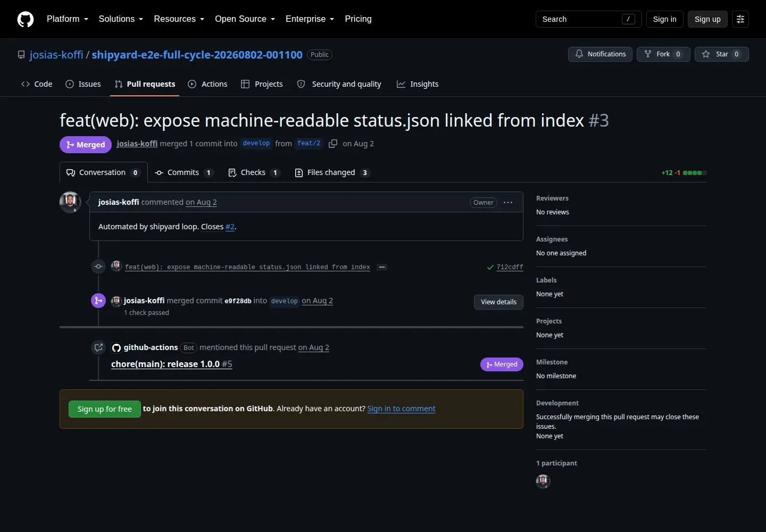
Task: Open linked issue #2
Action: pyautogui.click(x=230, y=227)
